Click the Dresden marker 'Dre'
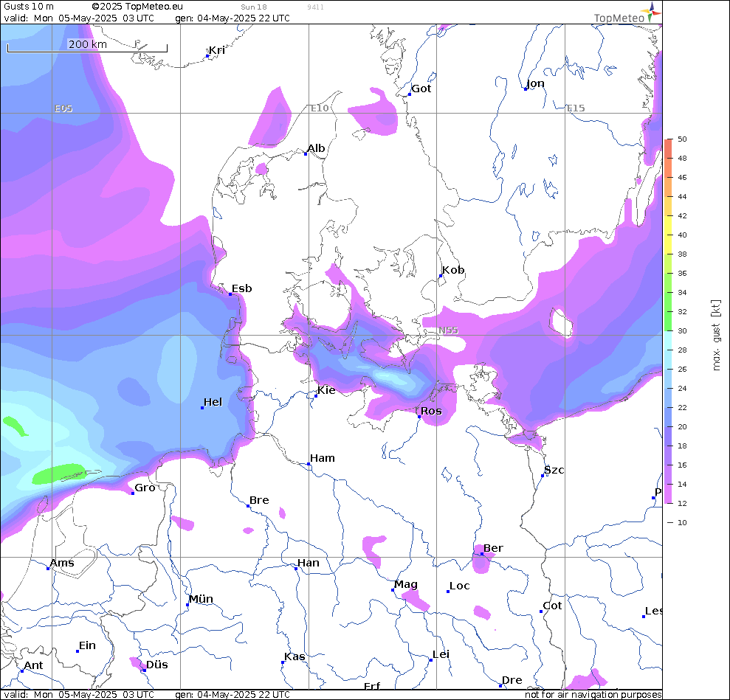The width and height of the screenshot is (730, 700). pos(500,685)
